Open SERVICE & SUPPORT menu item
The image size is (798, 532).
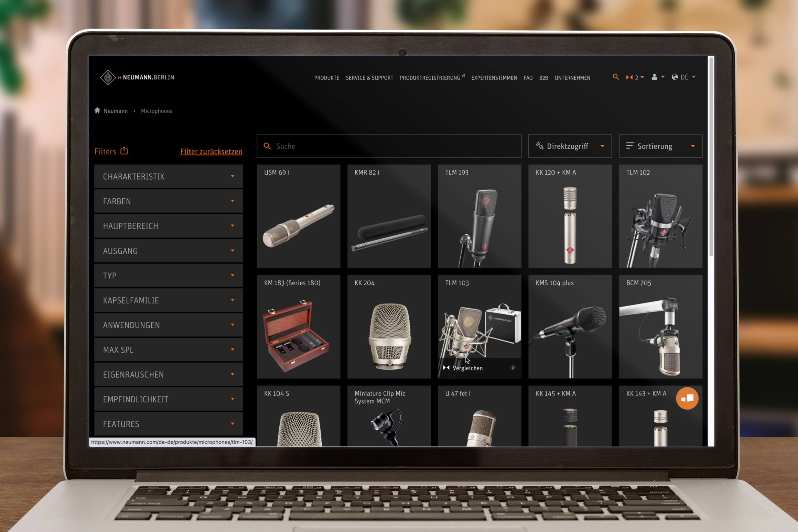pos(369,78)
